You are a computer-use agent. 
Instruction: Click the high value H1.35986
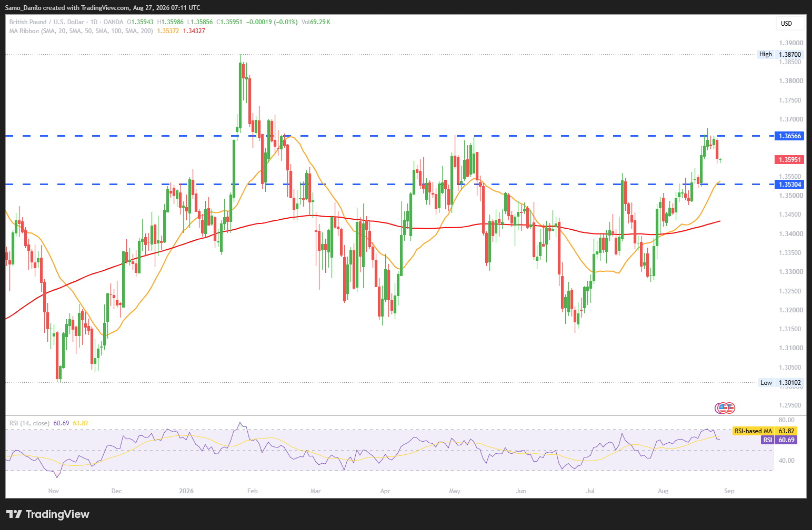[171, 22]
